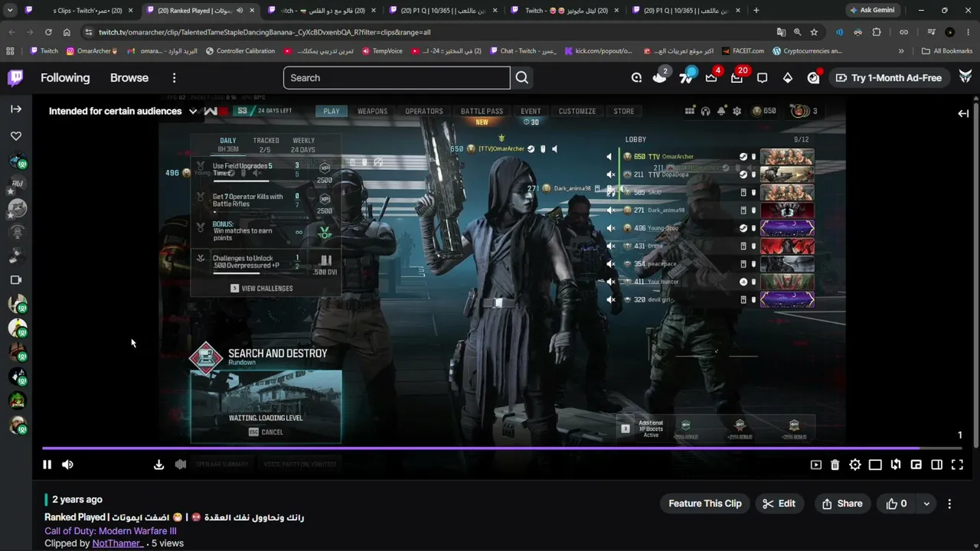Bookmark this page with the star

[x=814, y=32]
